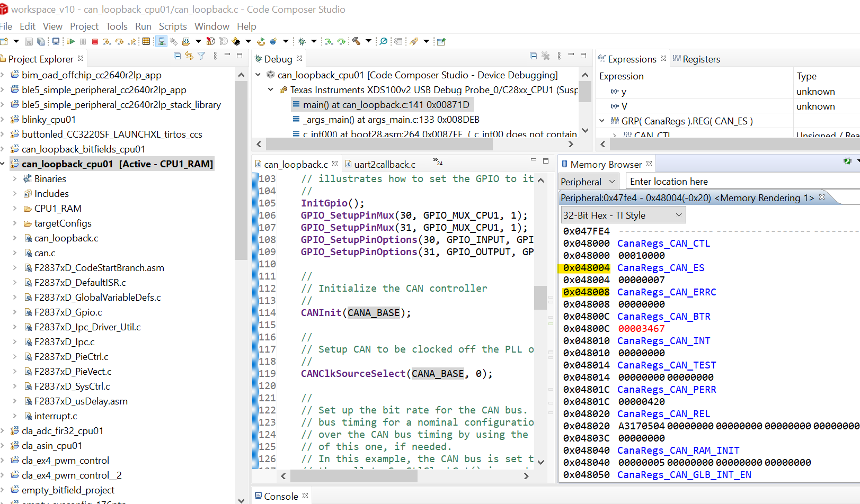This screenshot has height=504, width=860.
Task: Toggle Link with Editor in Project Explorer
Action: click(x=189, y=56)
